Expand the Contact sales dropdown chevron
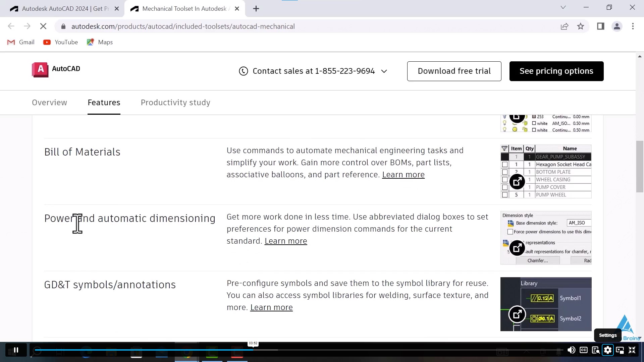This screenshot has width=644, height=362. (x=384, y=71)
